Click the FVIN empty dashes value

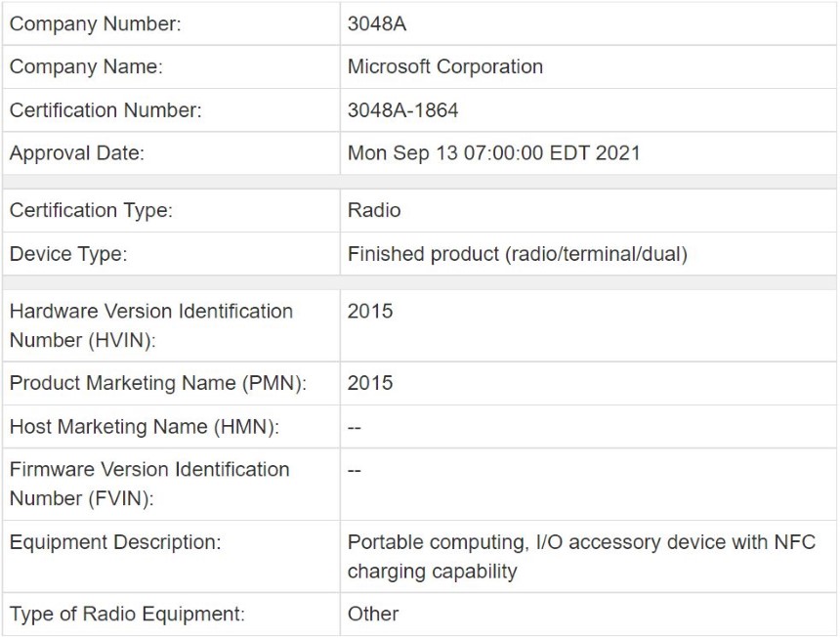pos(355,470)
